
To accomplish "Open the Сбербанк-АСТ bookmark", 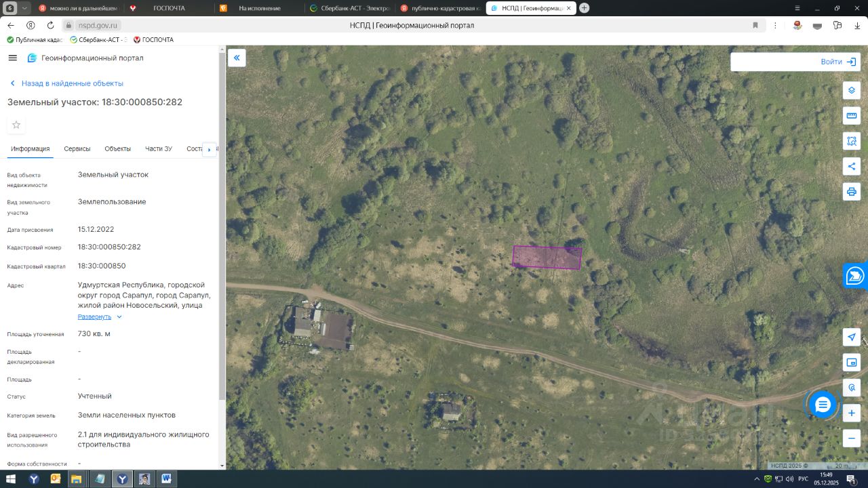I will point(99,39).
